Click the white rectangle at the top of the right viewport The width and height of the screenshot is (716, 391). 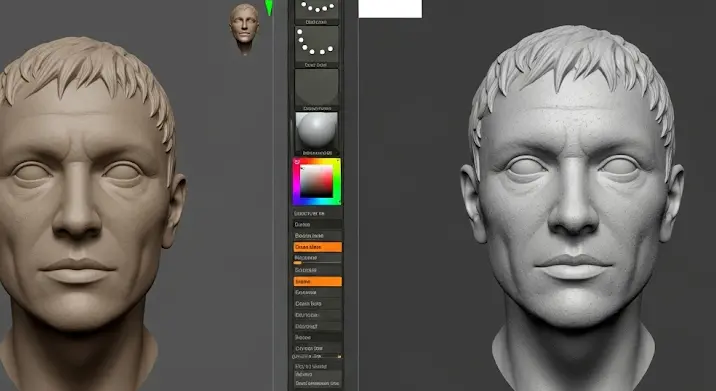390,9
